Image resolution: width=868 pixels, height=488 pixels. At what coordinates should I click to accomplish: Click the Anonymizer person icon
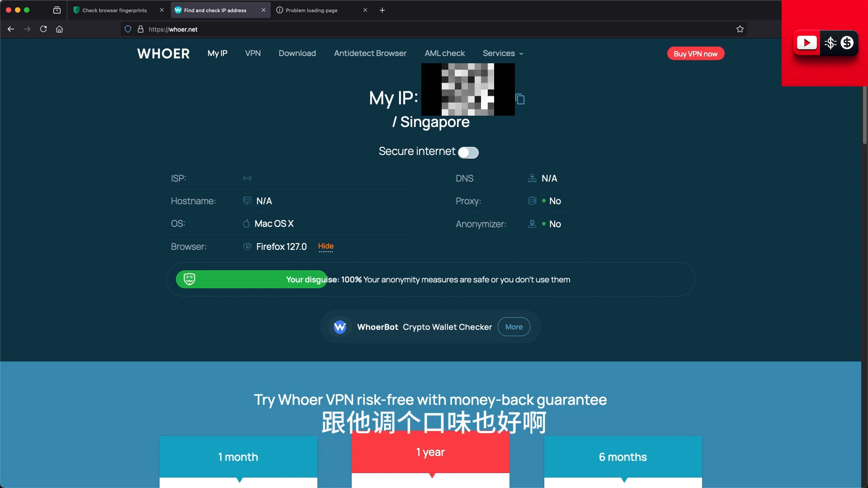click(532, 224)
